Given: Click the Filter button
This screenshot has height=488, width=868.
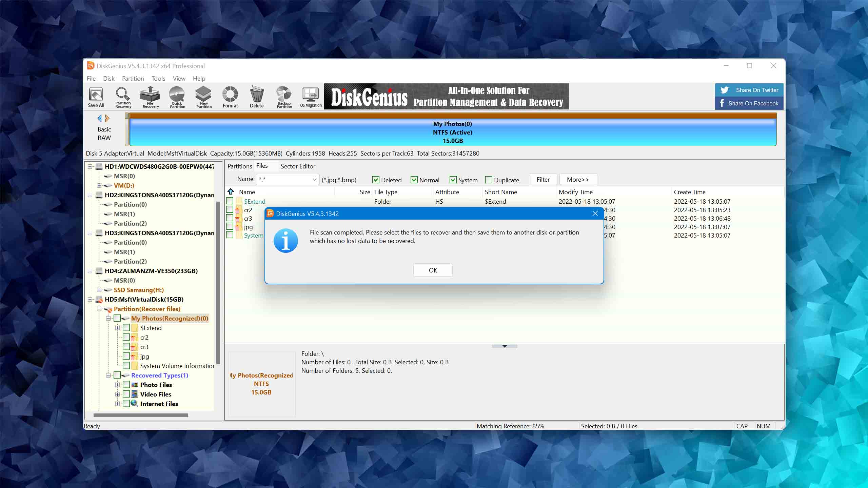Looking at the screenshot, I should 543,180.
